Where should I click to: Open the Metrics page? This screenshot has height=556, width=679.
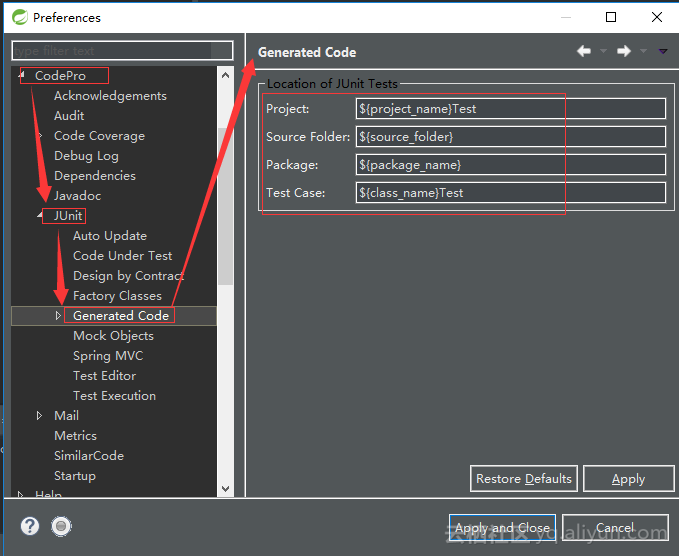75,436
